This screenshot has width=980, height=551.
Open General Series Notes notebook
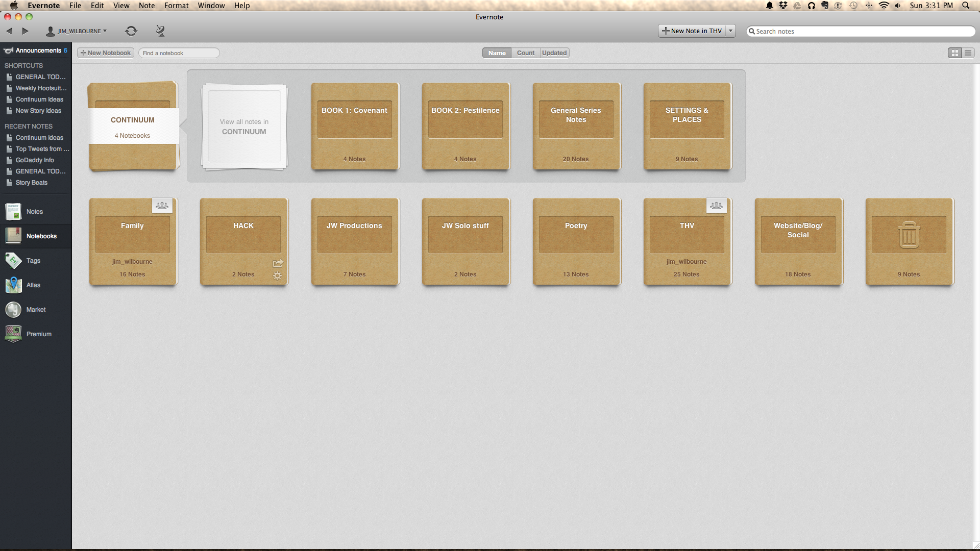(576, 126)
